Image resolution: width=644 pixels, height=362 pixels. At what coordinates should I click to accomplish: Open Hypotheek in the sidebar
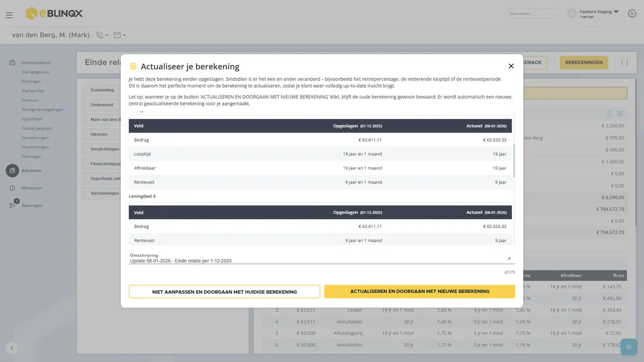32,119
